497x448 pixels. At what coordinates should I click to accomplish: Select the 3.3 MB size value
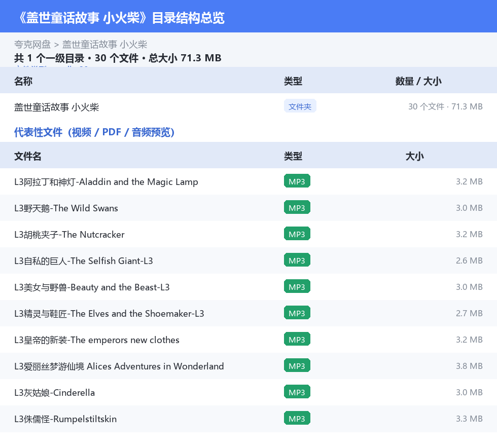tap(469, 419)
